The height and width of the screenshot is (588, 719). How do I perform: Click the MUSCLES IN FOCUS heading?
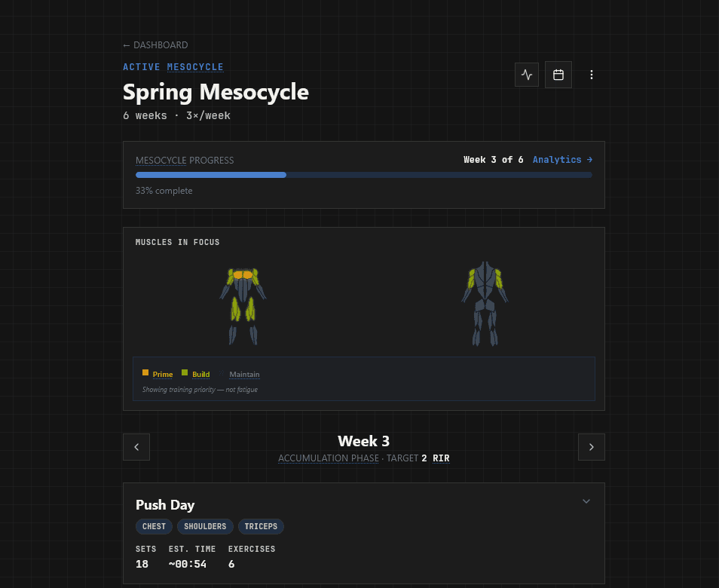(177, 242)
